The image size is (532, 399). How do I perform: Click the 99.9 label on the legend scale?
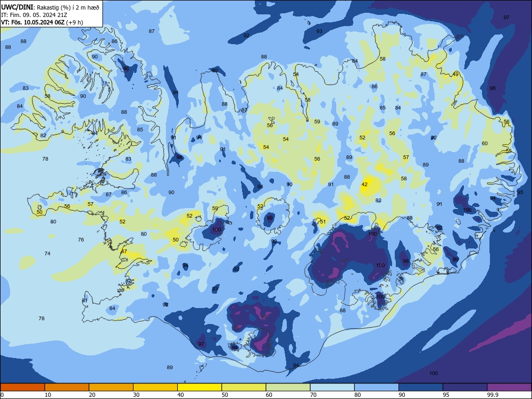[x=493, y=395]
